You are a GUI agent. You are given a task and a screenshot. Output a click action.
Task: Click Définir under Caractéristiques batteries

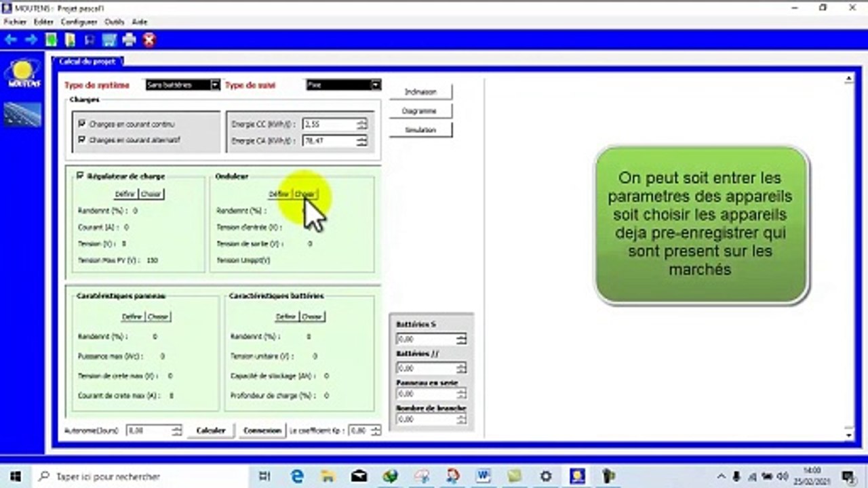[286, 317]
